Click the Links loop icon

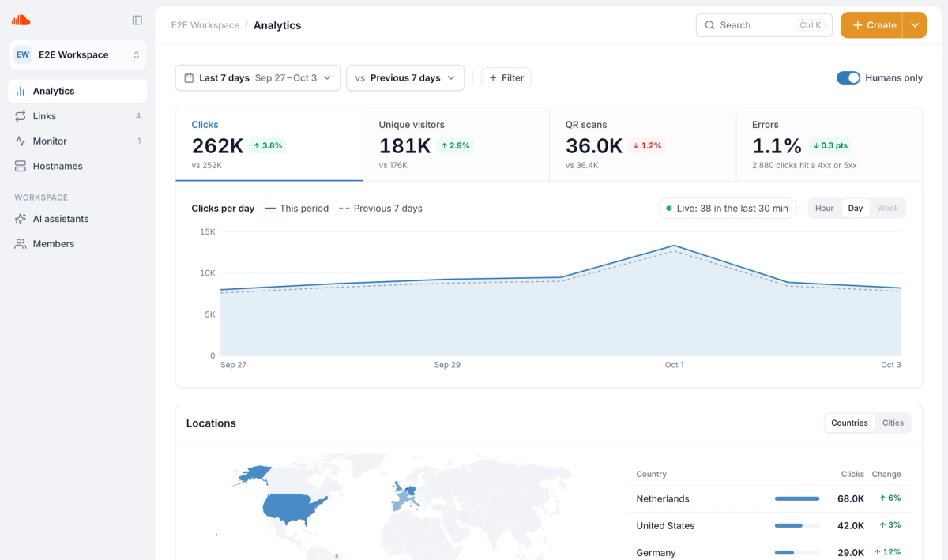pyautogui.click(x=21, y=116)
